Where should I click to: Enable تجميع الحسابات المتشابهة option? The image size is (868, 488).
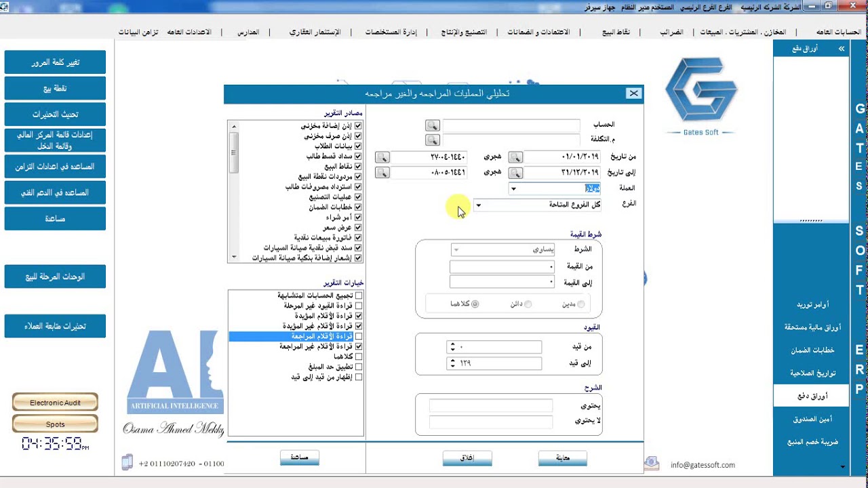tap(359, 296)
